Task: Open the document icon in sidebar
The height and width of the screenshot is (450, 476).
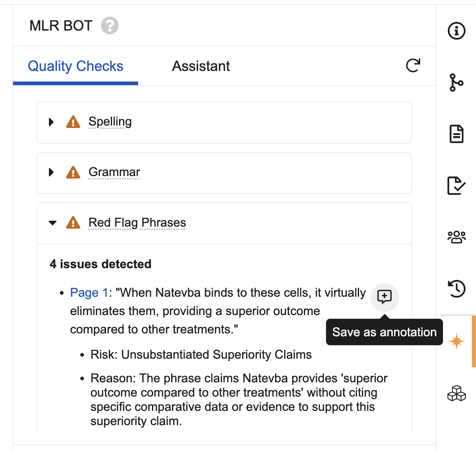Action: [456, 134]
